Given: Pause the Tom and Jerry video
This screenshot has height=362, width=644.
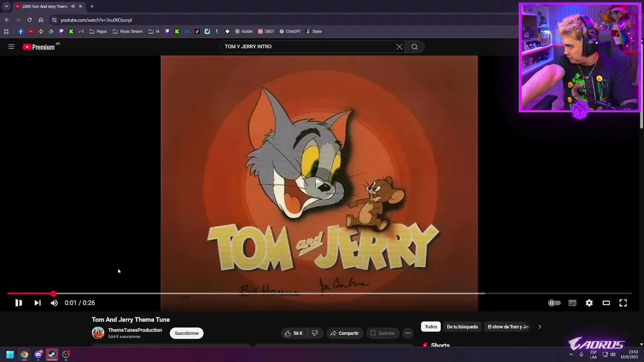Looking at the screenshot, I should pyautogui.click(x=19, y=303).
